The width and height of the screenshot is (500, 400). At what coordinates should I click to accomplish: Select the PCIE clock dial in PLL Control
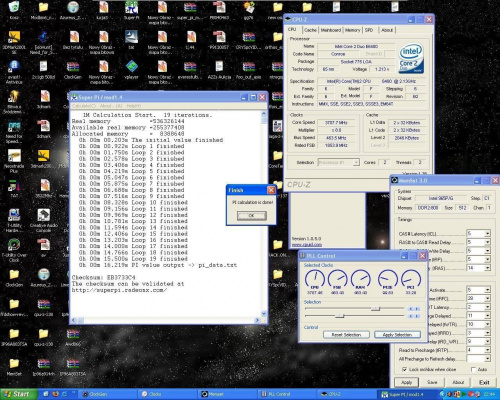click(x=387, y=279)
